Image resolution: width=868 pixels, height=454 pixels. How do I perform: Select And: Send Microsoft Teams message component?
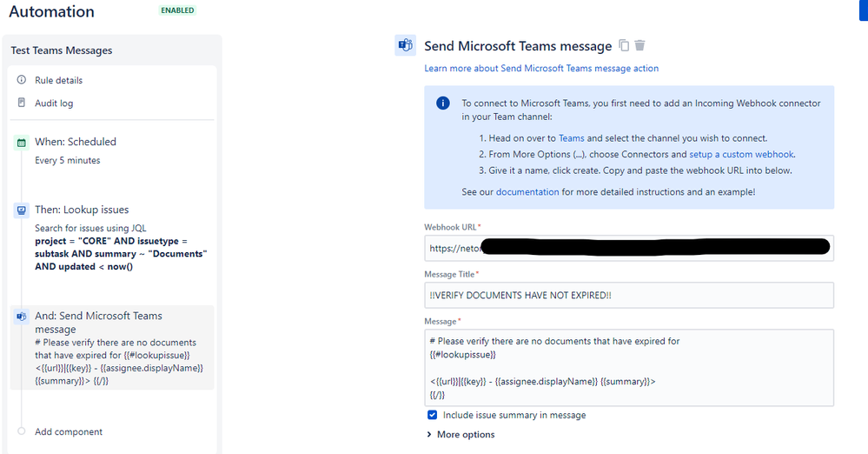click(112, 348)
